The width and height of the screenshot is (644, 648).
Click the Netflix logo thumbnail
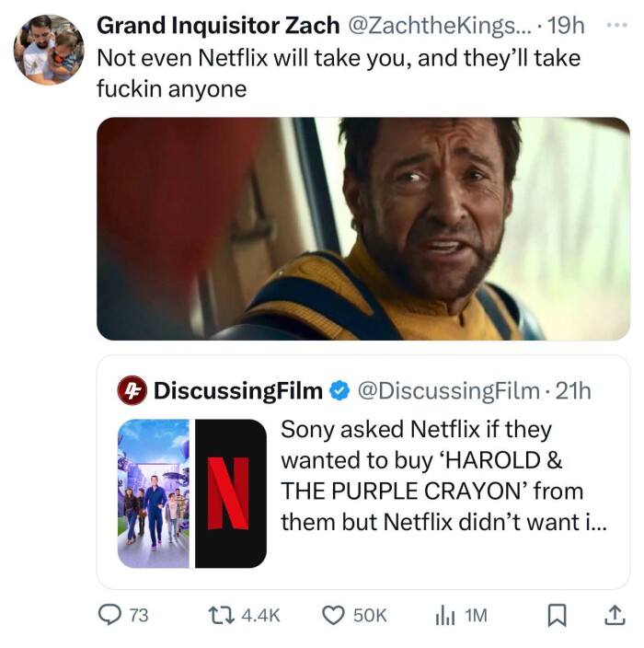[230, 492]
